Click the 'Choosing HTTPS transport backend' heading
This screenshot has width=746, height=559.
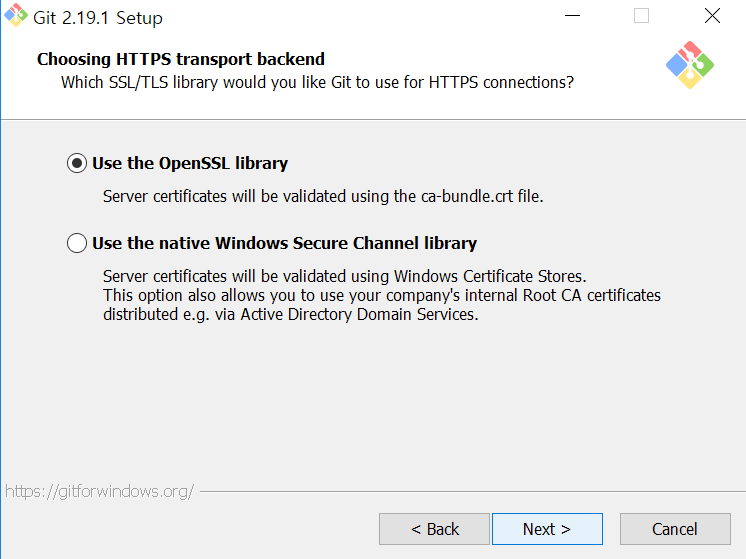point(181,59)
